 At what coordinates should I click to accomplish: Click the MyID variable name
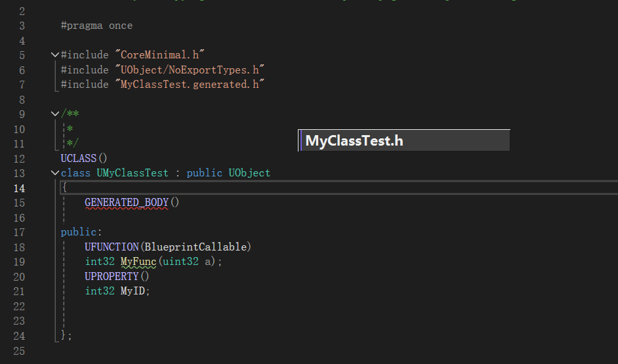[133, 291]
